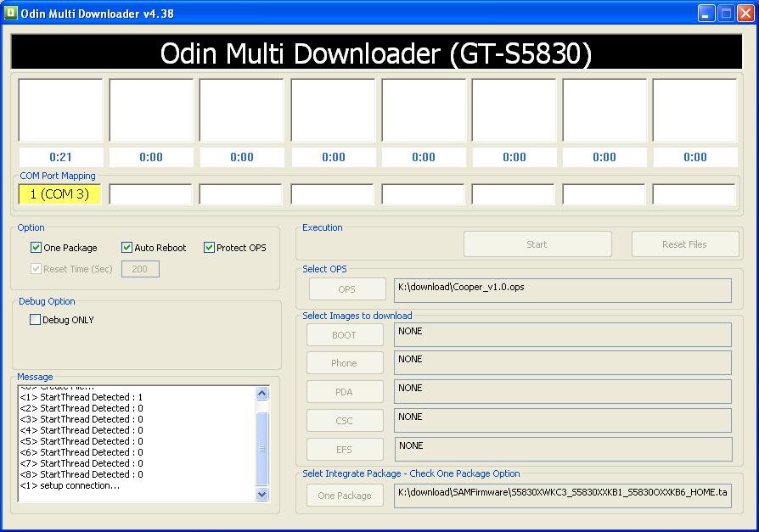Click the 1 (COM 3) port box

pos(59,194)
